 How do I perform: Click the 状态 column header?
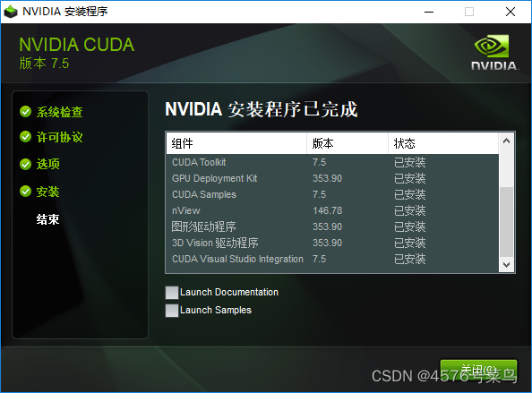tap(443, 143)
